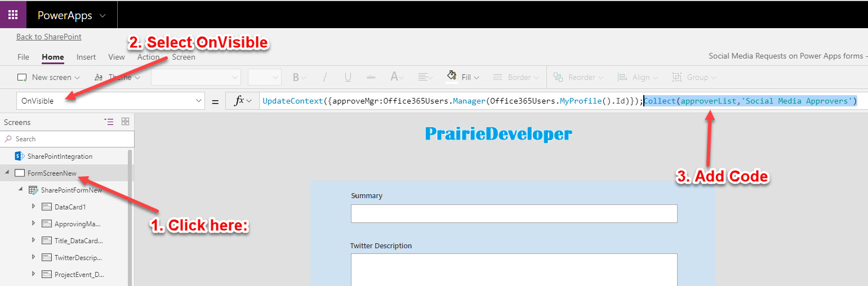Click the Screens search box
Viewport: 868px width, 286px height.
coord(67,138)
